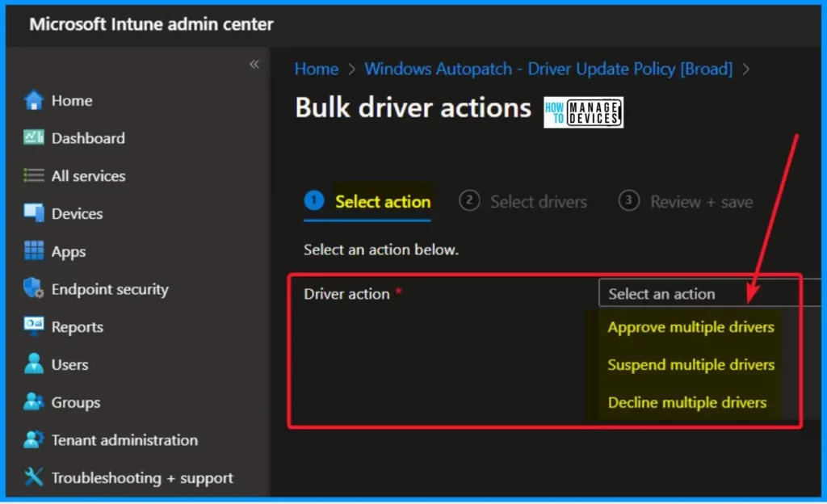The width and height of the screenshot is (827, 504).
Task: Select the Select action wizard tab
Action: coord(367,201)
